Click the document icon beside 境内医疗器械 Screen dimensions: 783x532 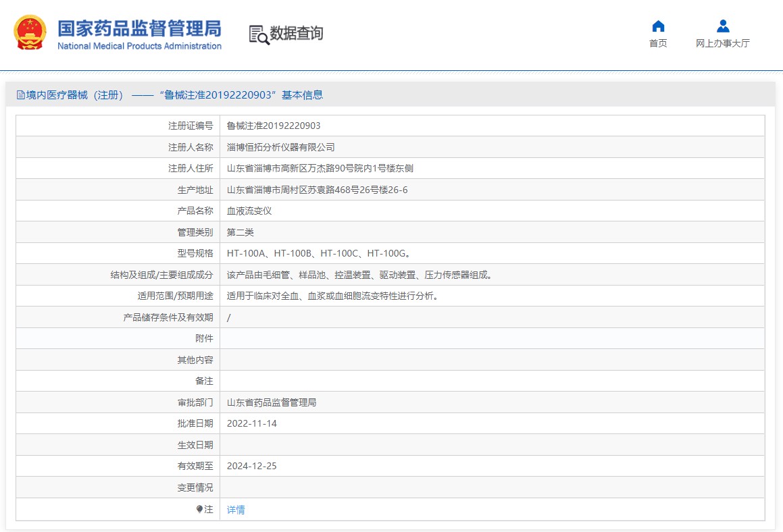click(20, 95)
